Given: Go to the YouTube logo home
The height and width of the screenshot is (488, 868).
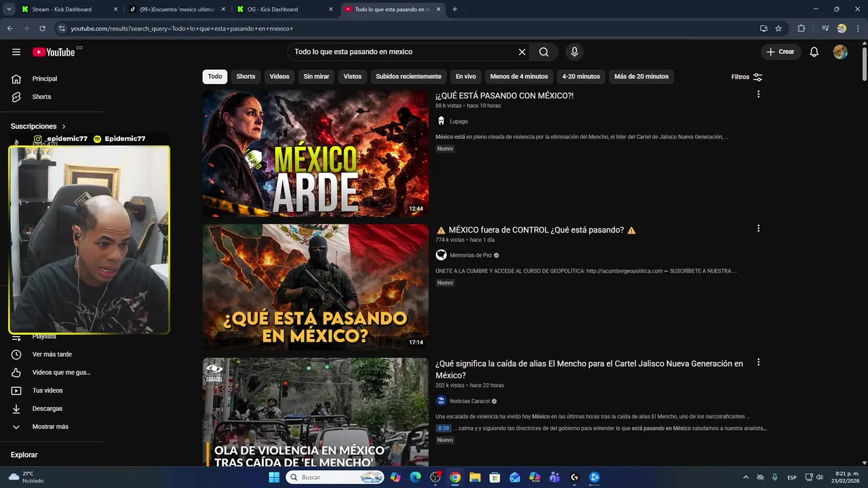Looking at the screenshot, I should tap(54, 52).
